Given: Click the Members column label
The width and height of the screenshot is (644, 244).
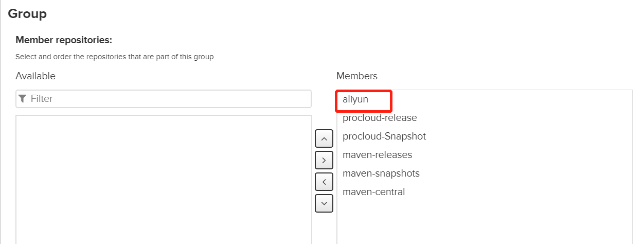Looking at the screenshot, I should click(x=356, y=76).
